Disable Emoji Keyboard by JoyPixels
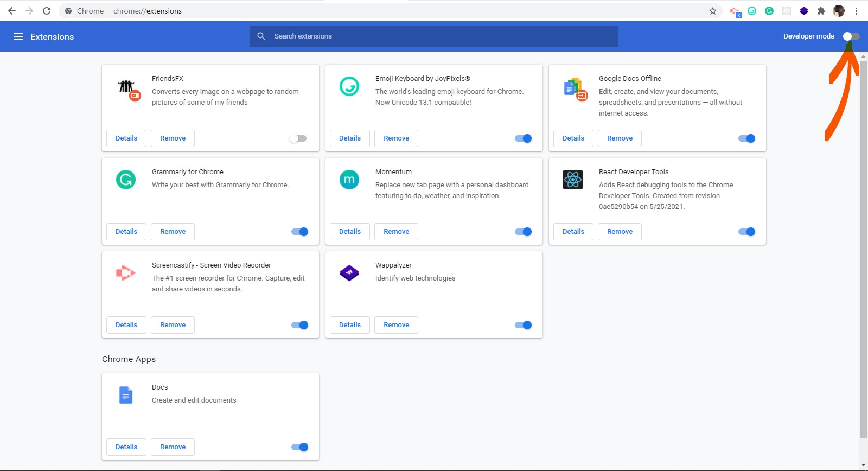The width and height of the screenshot is (868, 471). pyautogui.click(x=524, y=138)
